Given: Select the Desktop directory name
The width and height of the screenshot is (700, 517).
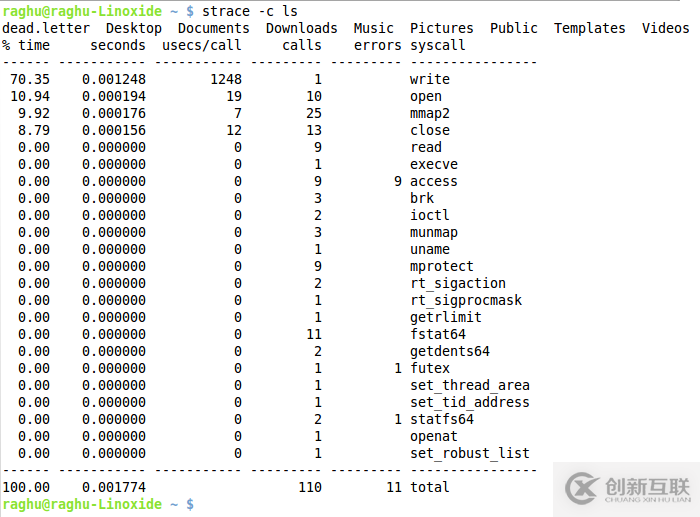Looking at the screenshot, I should click(134, 29).
